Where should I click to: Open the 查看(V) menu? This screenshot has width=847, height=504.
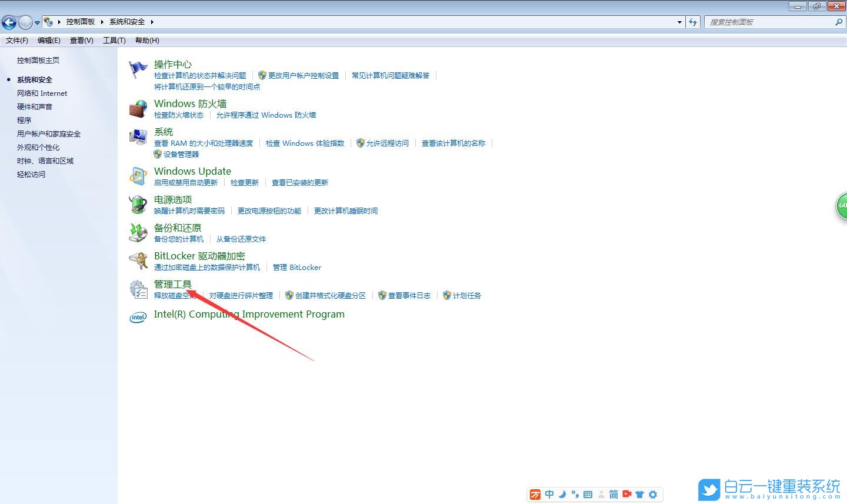[x=82, y=40]
